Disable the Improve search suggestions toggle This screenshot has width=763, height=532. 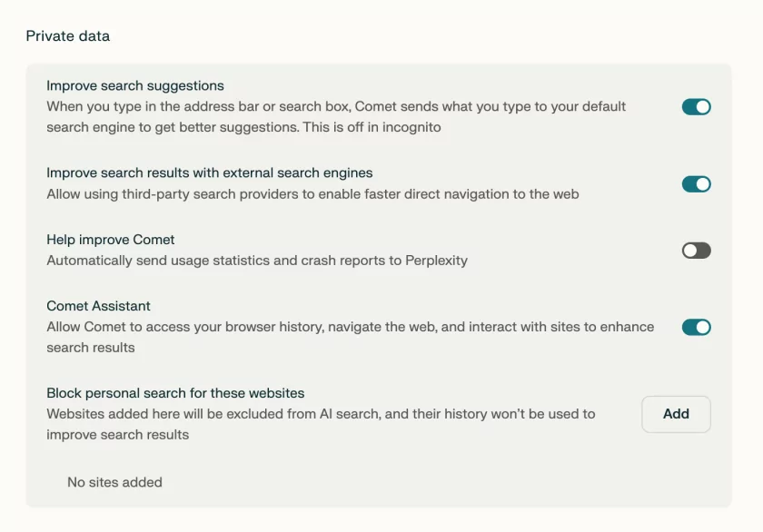click(696, 107)
